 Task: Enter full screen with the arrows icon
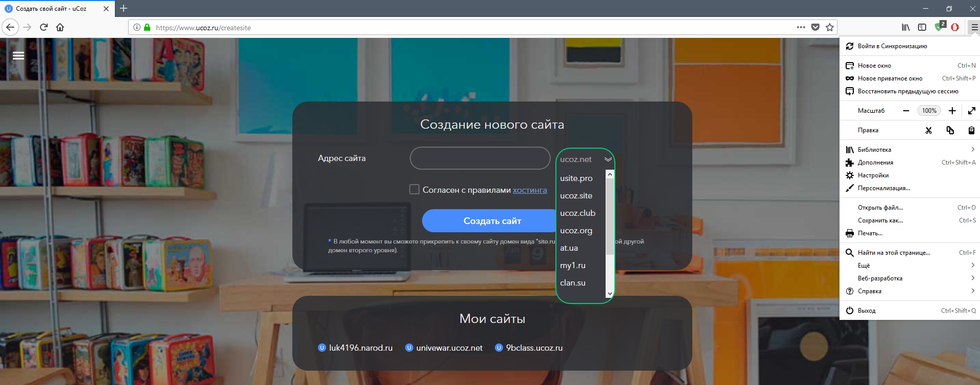coord(972,111)
